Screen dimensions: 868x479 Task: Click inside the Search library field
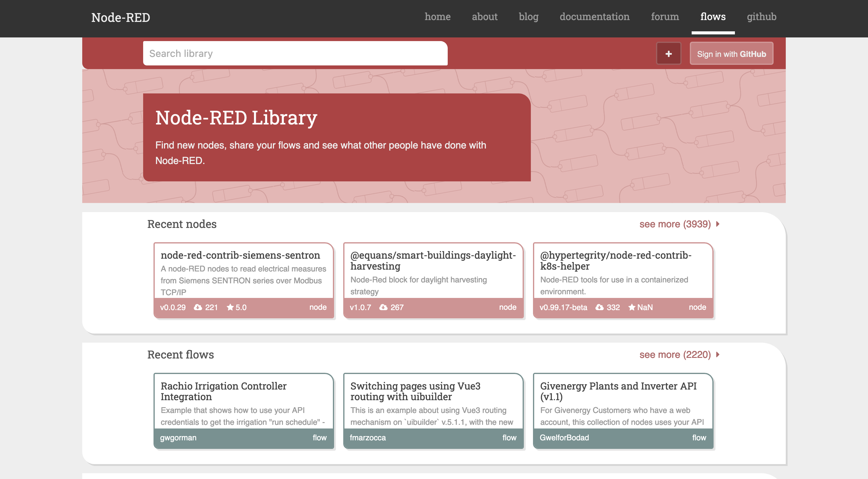(295, 53)
